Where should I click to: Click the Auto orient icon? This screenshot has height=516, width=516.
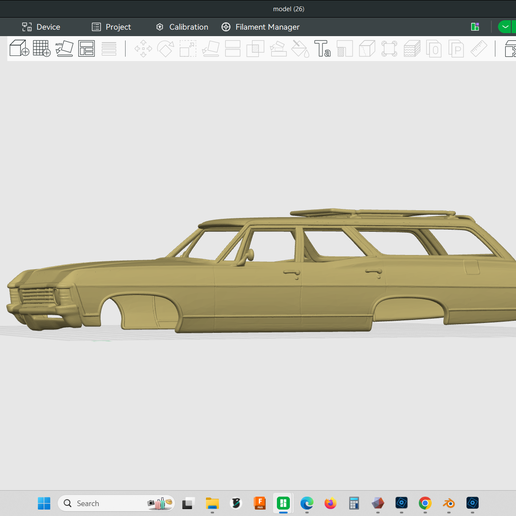click(64, 48)
